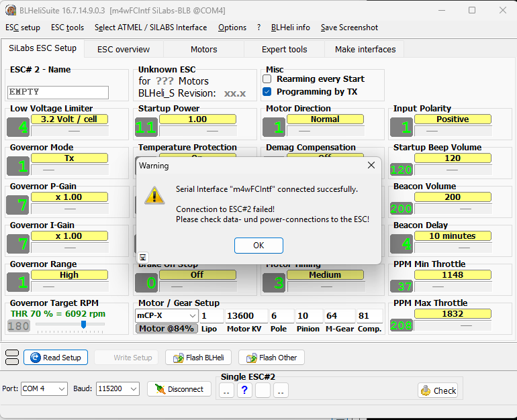The height and width of the screenshot is (420, 517).
Task: Enable Rearming every Start checkbox
Action: [267, 79]
